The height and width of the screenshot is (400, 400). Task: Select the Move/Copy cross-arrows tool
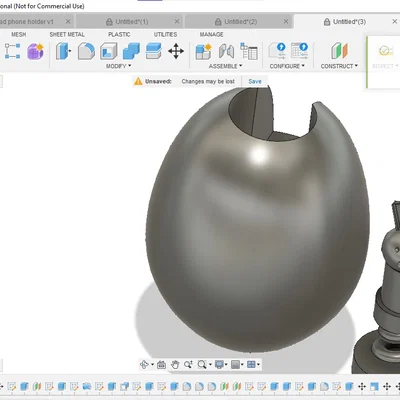click(176, 51)
